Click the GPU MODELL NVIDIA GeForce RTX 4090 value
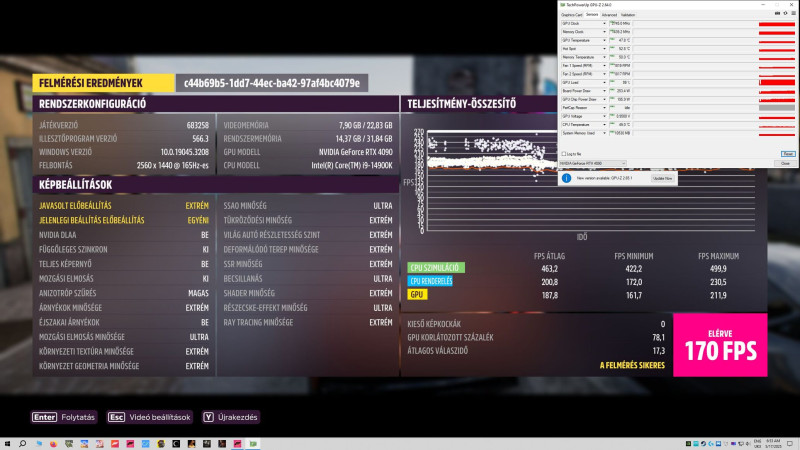Viewport: 800px width, 450px height. pyautogui.click(x=356, y=152)
